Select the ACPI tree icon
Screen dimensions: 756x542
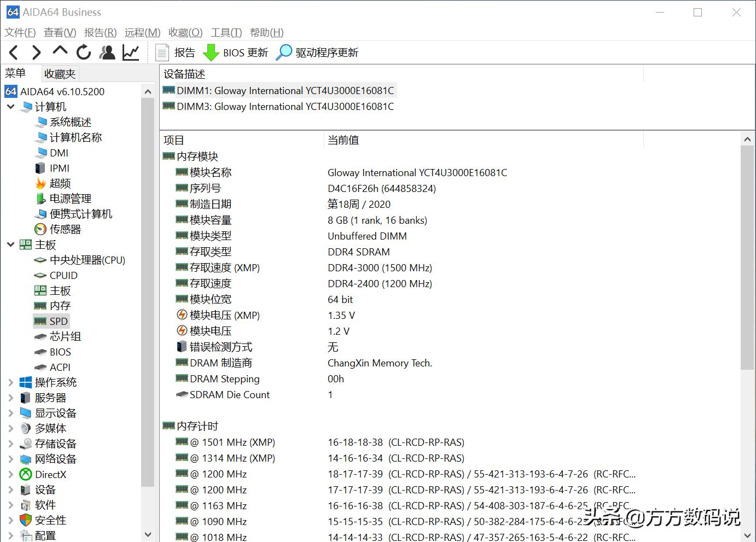40,368
